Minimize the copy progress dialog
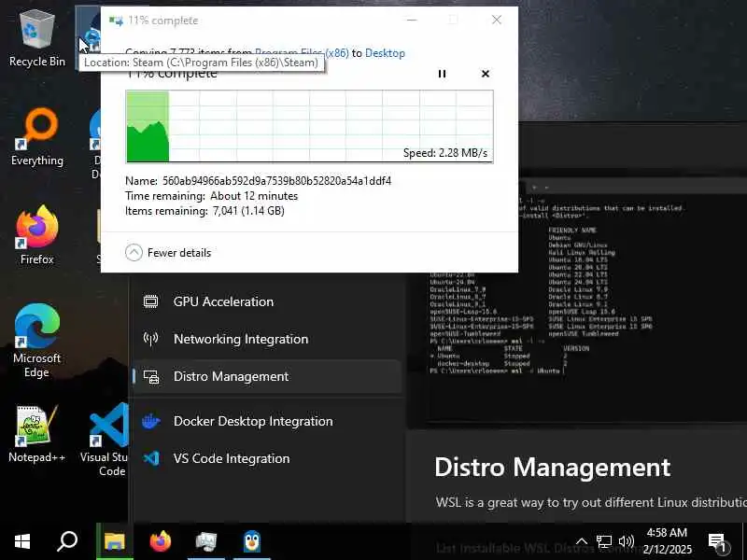Viewport: 747px width, 560px height. pos(412,20)
